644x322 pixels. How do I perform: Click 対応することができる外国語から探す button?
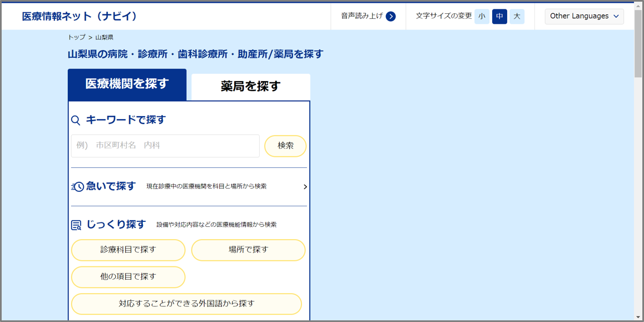(186, 304)
